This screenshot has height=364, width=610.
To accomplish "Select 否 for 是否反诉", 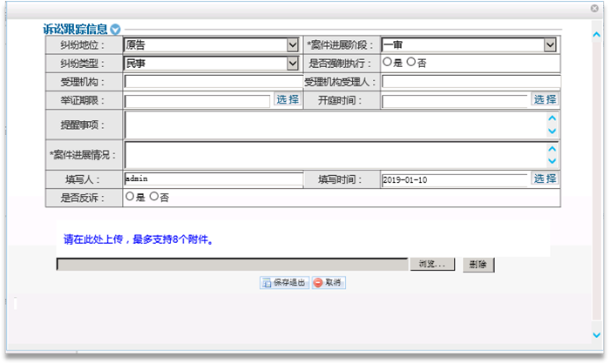I will [x=154, y=197].
